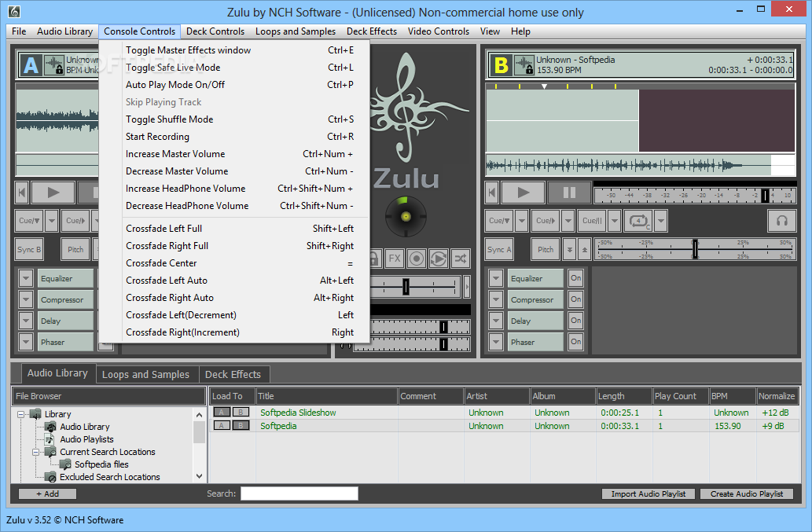Open the Deck Effects menu
This screenshot has width=812, height=532.
click(371, 31)
